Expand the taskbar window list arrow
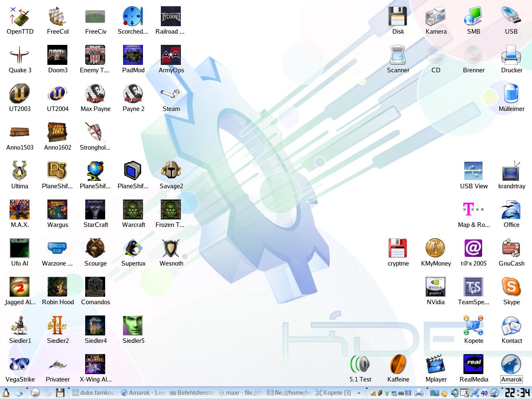Viewport: 532px width, 399px height. pos(359,392)
